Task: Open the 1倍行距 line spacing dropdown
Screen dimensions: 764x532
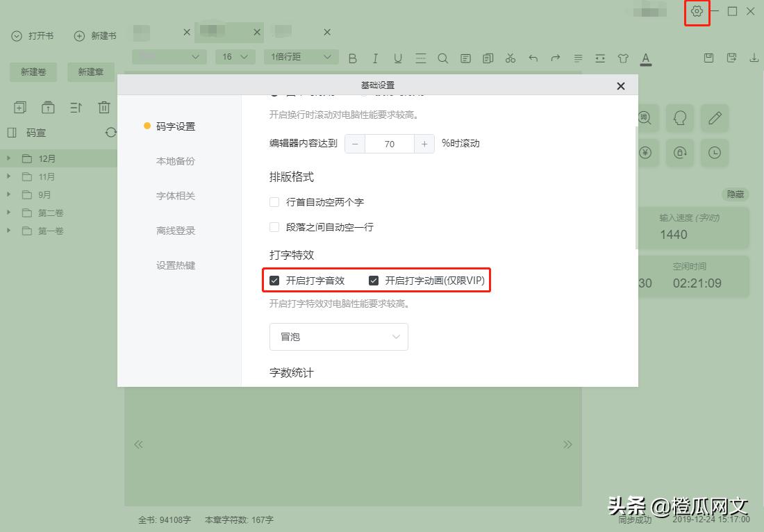Action: point(301,56)
